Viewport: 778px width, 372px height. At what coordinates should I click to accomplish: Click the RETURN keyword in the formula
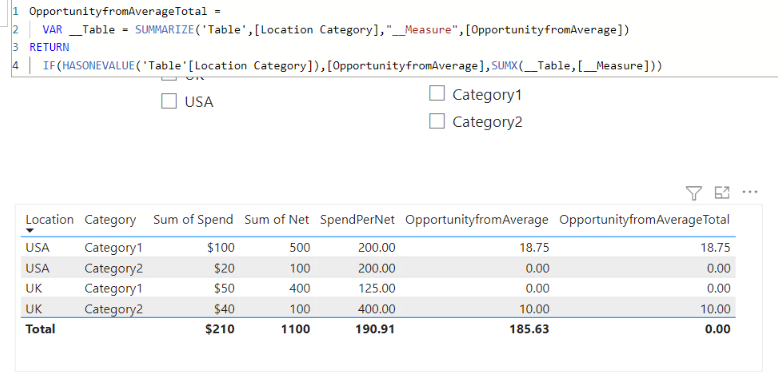coord(49,48)
